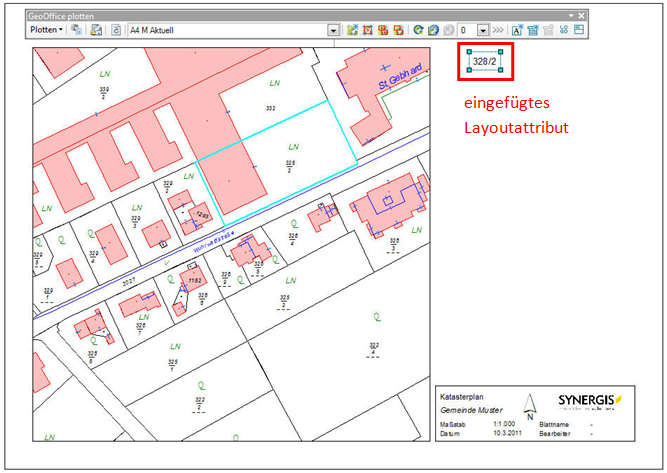
Task: Select the north arrow in the title block
Action: pyautogui.click(x=532, y=405)
